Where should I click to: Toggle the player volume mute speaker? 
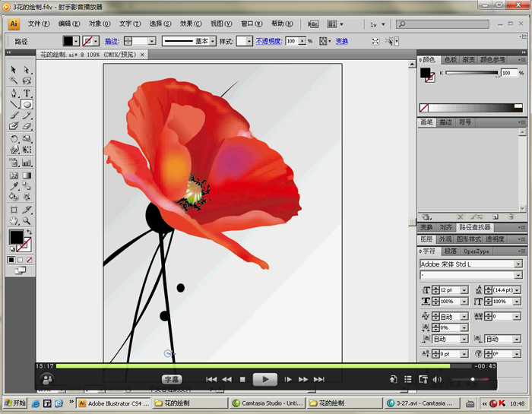[437, 379]
